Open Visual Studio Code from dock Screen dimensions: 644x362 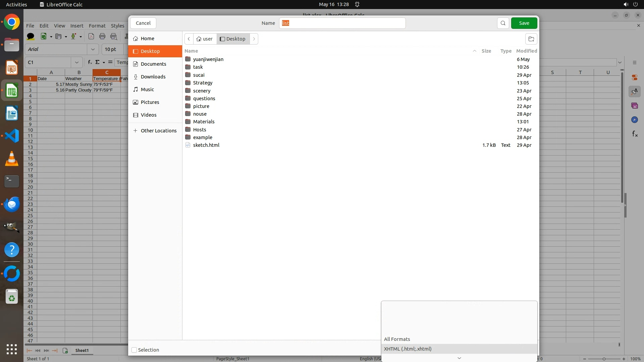click(12, 136)
